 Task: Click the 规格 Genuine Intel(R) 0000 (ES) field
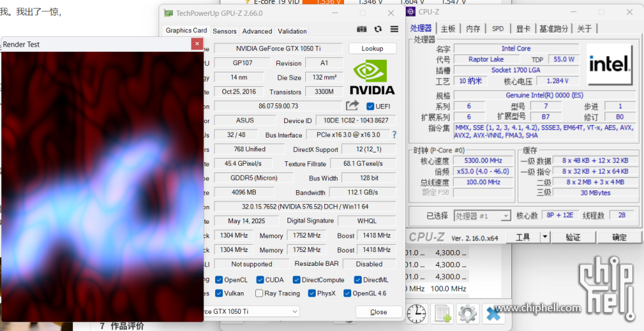pos(544,95)
